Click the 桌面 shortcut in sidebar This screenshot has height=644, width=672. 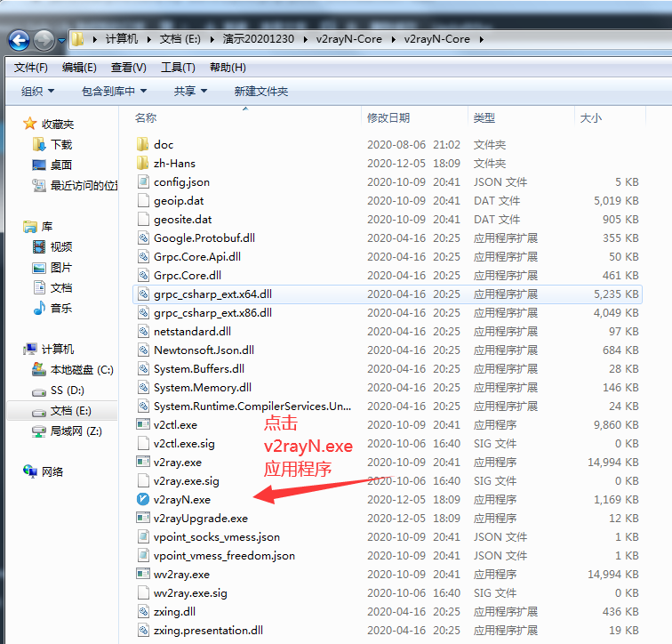(x=60, y=165)
